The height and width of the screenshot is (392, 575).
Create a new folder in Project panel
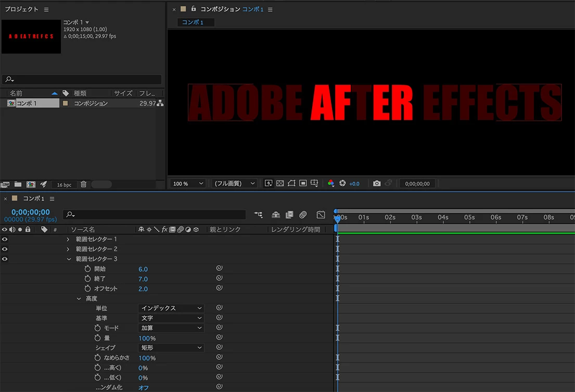18,184
